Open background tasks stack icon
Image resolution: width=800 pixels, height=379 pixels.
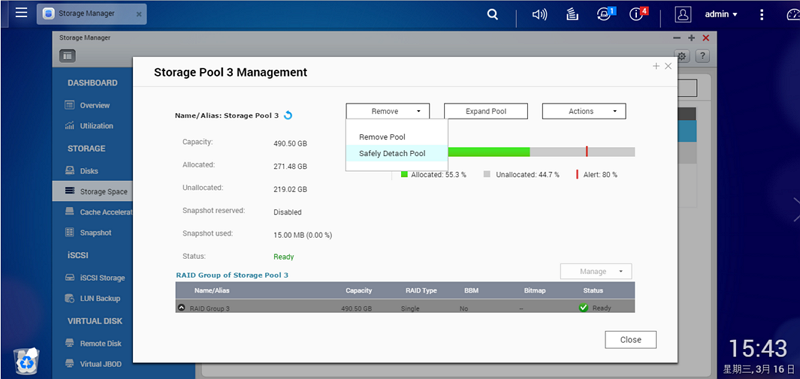click(x=572, y=15)
